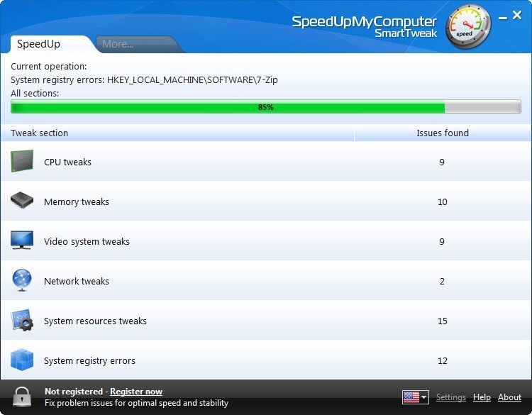Open the US flag language dropdown

[416, 397]
